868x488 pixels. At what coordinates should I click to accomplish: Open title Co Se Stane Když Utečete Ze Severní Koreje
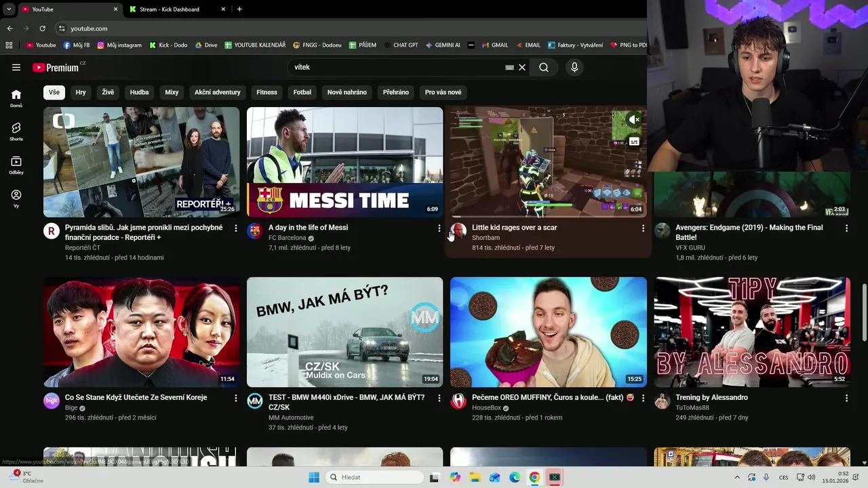pyautogui.click(x=136, y=398)
